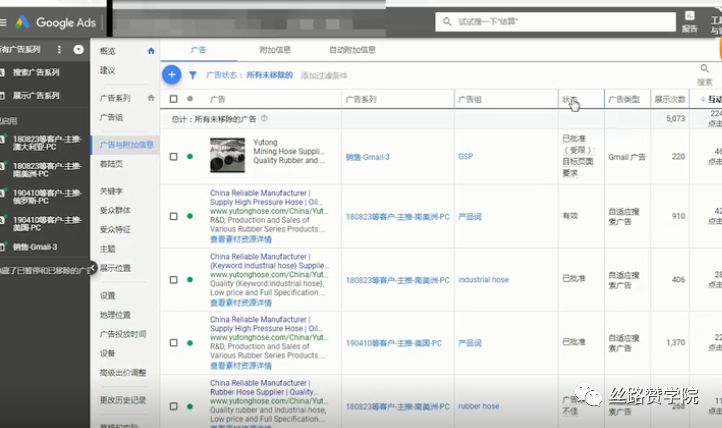Tick the checkbox for the Yutong Mining Hose ad
The width and height of the screenshot is (722, 428).
(174, 156)
